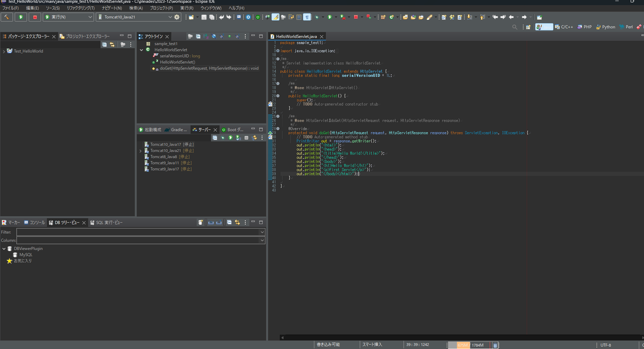Select the コンソール tab
Screen dimensions: 644x349
click(x=34, y=222)
